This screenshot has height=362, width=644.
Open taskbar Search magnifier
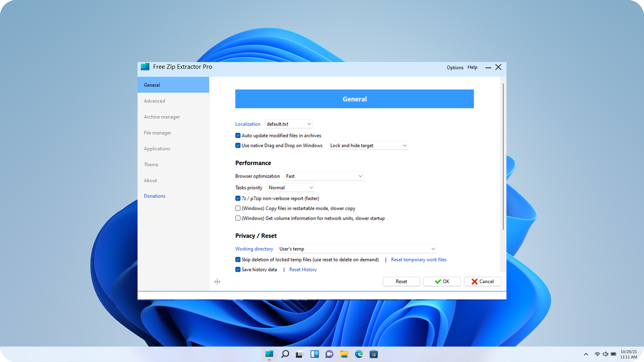[x=285, y=354]
